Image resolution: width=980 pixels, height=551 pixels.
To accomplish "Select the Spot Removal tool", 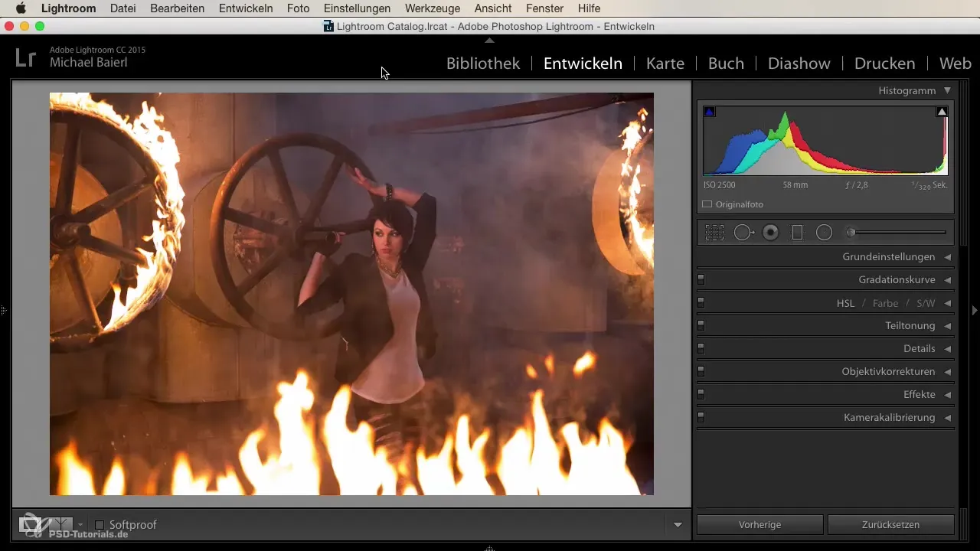I will 744,233.
